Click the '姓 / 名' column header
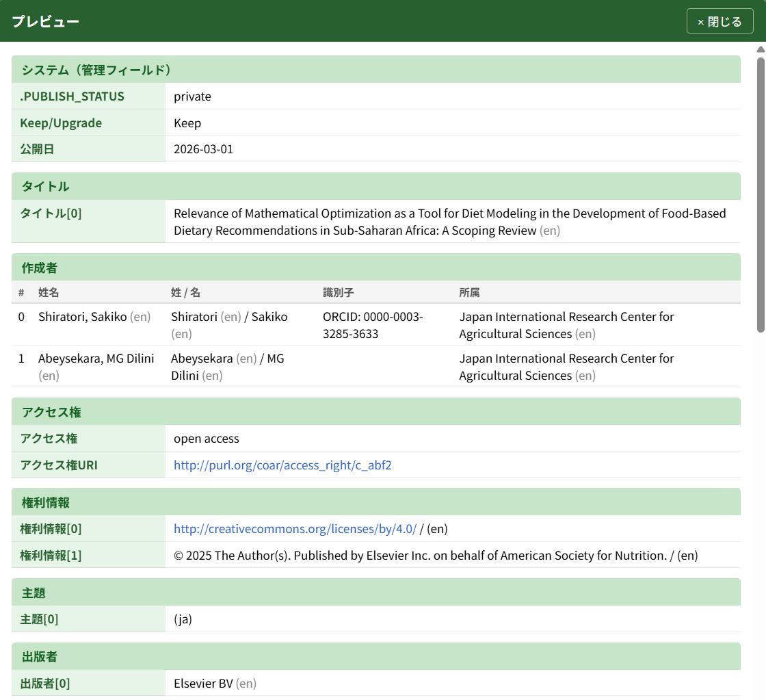Viewport: 766px width, 700px height. click(185, 292)
